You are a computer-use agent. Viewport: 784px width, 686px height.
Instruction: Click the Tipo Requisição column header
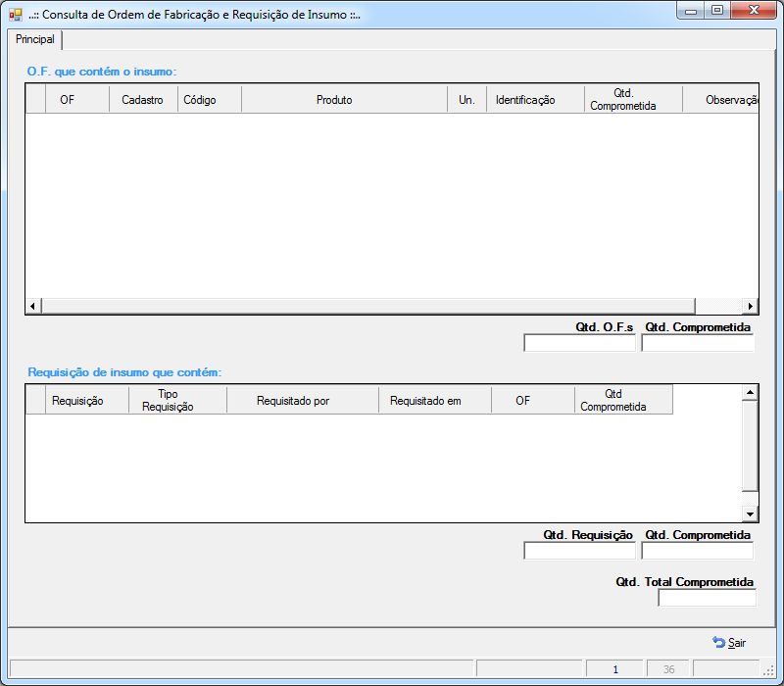pos(177,401)
